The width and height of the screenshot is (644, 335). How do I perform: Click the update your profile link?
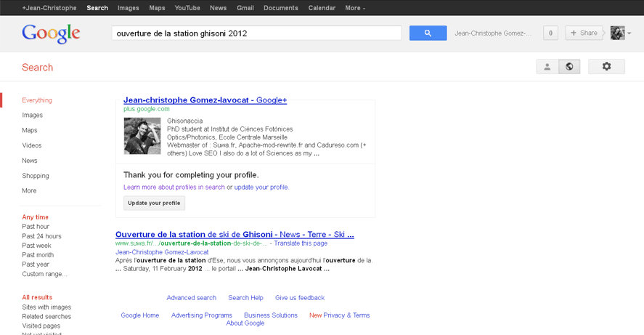(x=261, y=187)
